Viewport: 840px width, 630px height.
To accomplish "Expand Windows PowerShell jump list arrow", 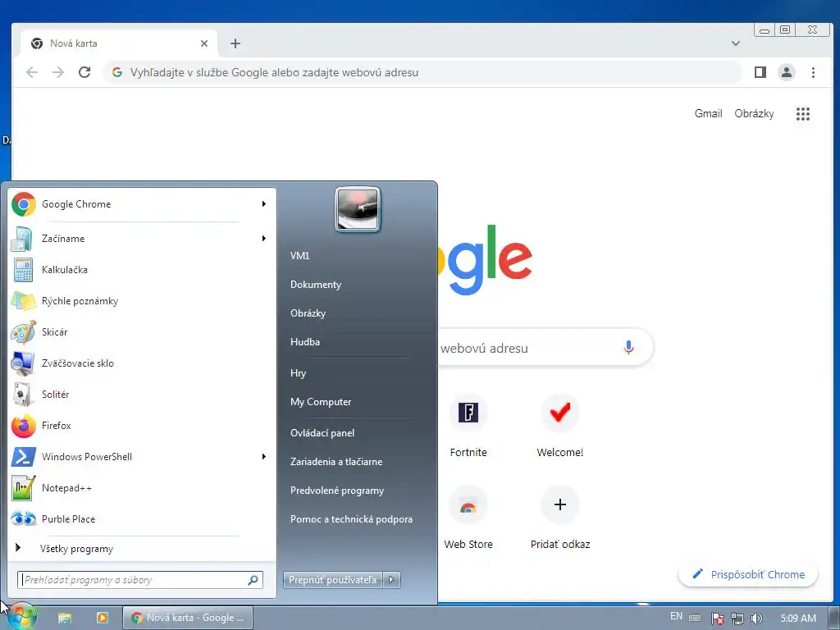I will pyautogui.click(x=264, y=456).
